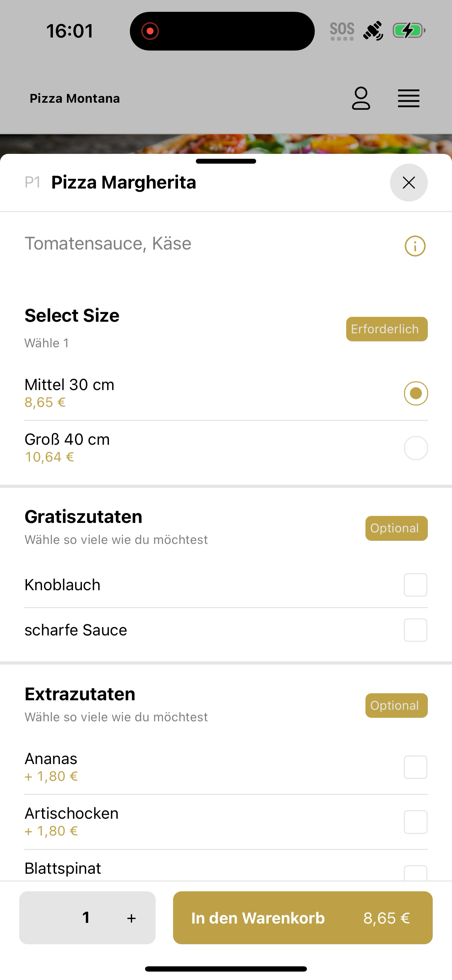Image resolution: width=452 pixels, height=980 pixels.
Task: Tap the SOS status indicator
Action: click(x=342, y=31)
